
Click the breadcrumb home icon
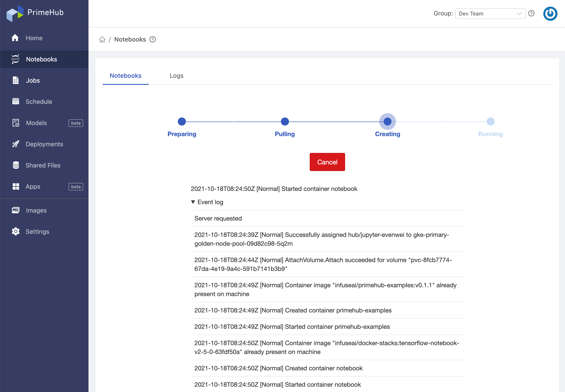(102, 39)
